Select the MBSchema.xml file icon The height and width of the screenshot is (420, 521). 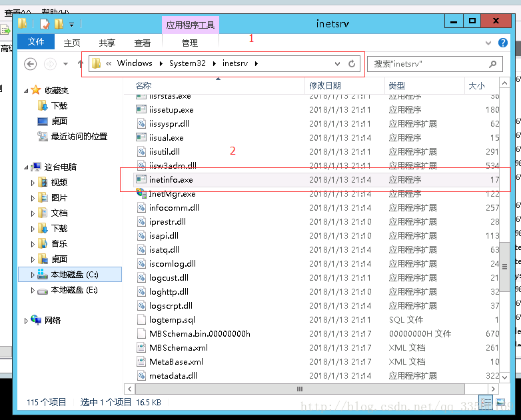point(141,347)
